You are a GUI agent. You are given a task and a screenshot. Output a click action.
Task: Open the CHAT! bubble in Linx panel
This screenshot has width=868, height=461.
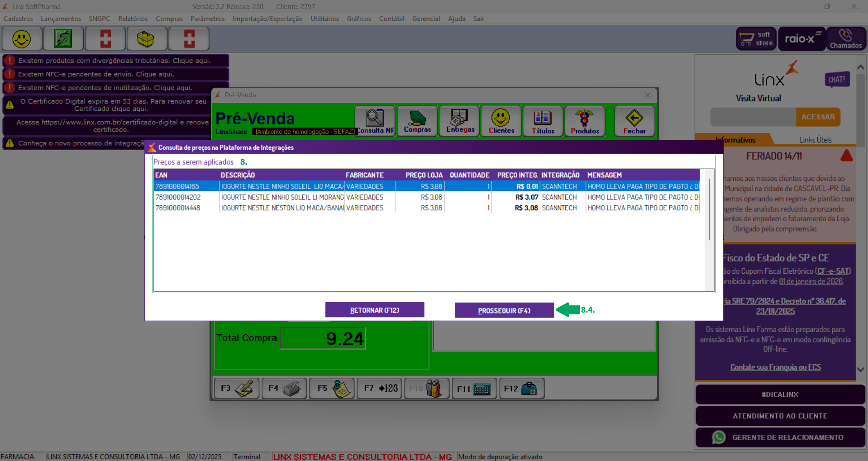837,80
